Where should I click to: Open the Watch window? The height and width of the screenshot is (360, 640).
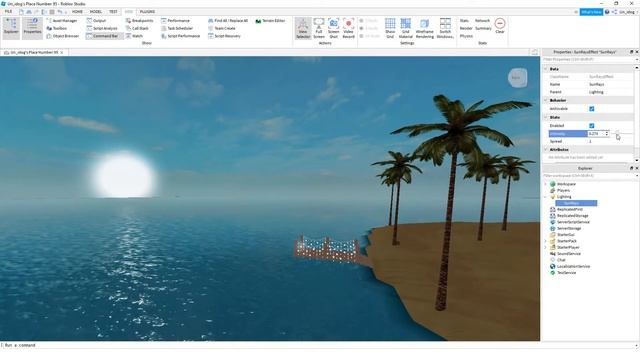tap(134, 36)
